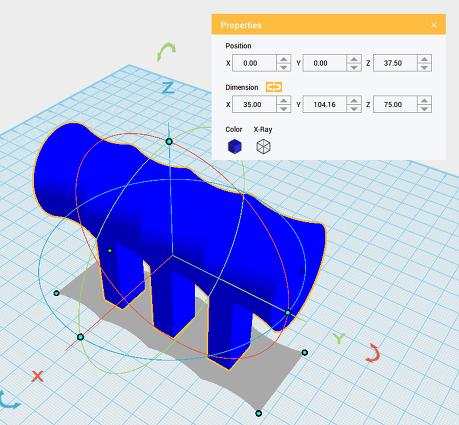Viewport: 459px width, 425px height.
Task: Click the Dimension section label
Action: tap(242, 87)
